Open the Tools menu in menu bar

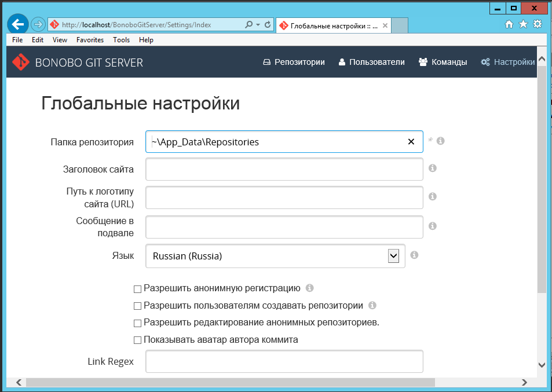click(x=122, y=40)
